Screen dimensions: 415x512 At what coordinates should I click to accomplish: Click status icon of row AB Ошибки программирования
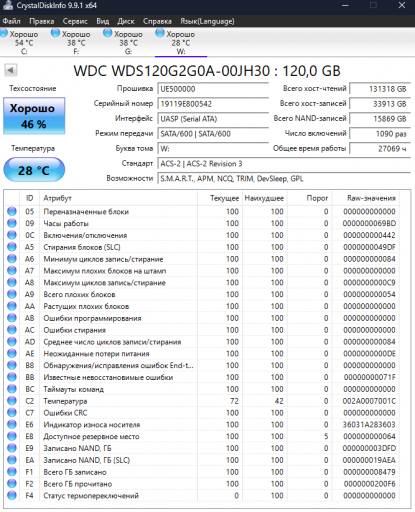[x=12, y=318]
